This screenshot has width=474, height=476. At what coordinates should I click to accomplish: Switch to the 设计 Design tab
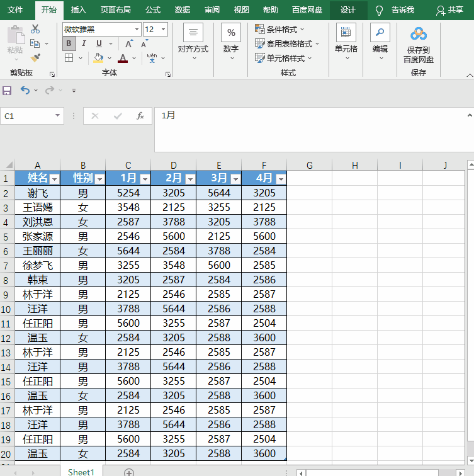coord(347,10)
